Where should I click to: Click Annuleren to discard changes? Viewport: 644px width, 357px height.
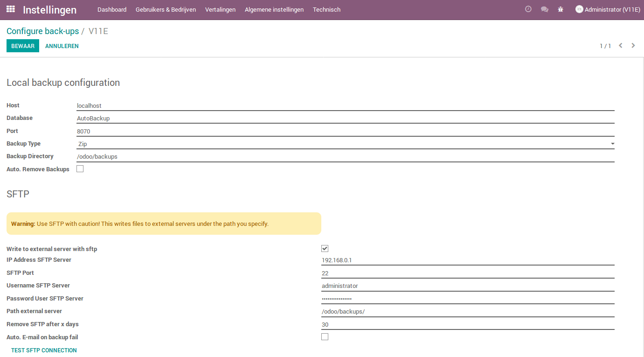tap(62, 46)
